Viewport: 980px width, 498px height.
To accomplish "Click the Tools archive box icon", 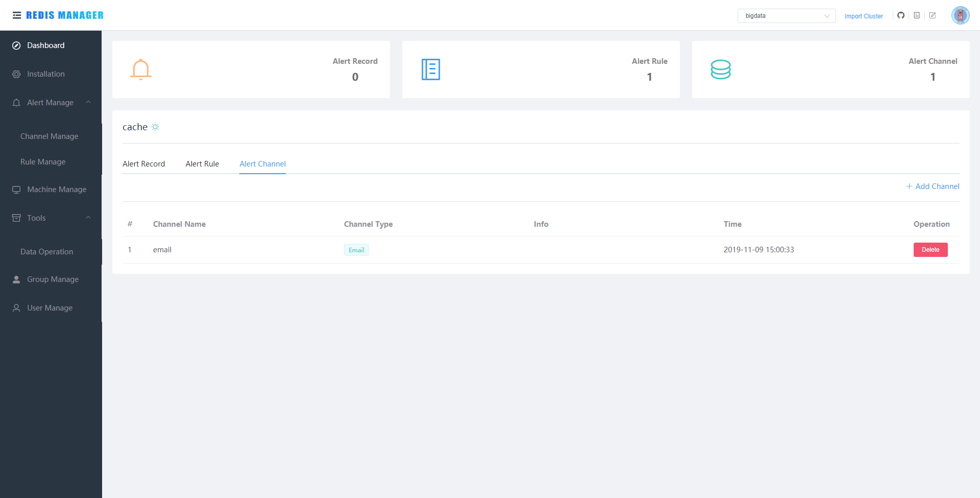I will click(x=16, y=218).
